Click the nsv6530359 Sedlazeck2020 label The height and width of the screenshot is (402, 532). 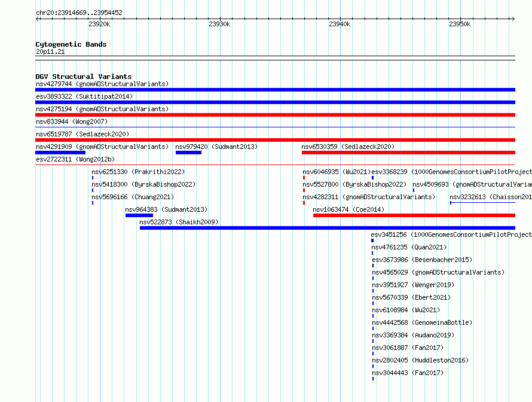coord(348,147)
